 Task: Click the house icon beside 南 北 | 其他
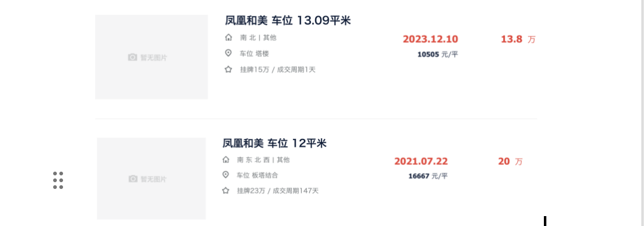click(x=228, y=37)
